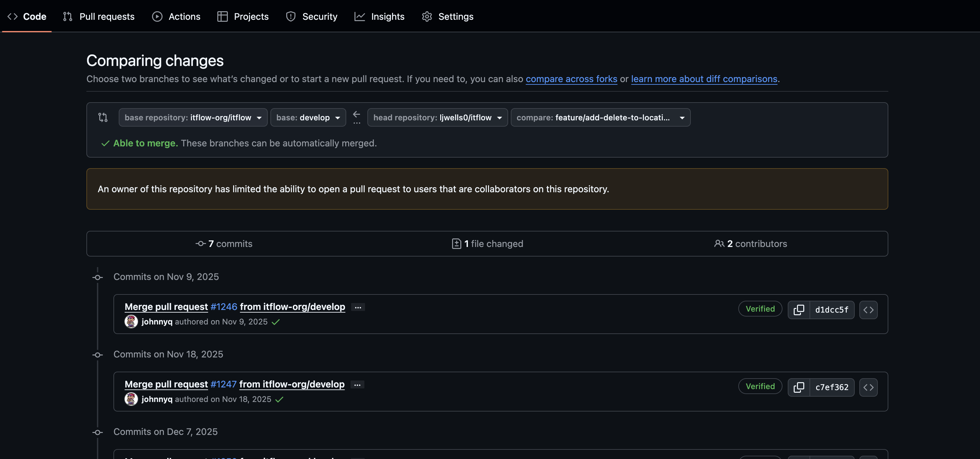Open the base: develop branch dropdown
Screen dimensions: 980x459
(x=308, y=117)
